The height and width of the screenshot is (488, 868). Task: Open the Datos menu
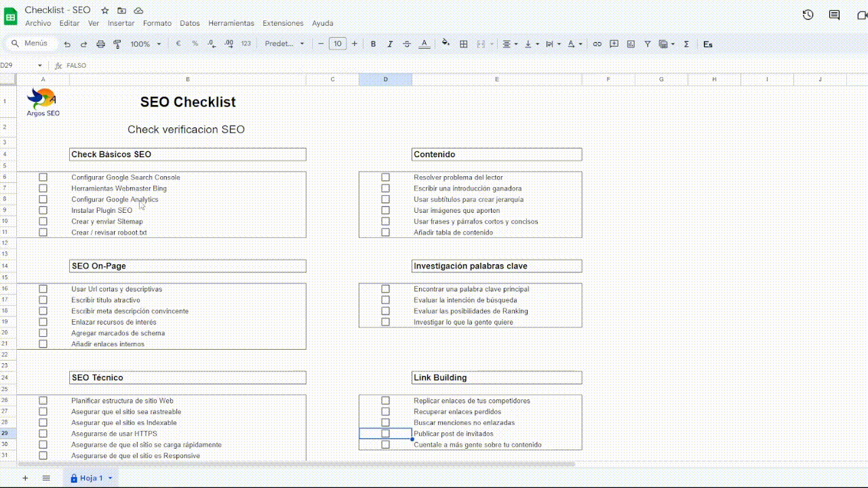click(190, 23)
